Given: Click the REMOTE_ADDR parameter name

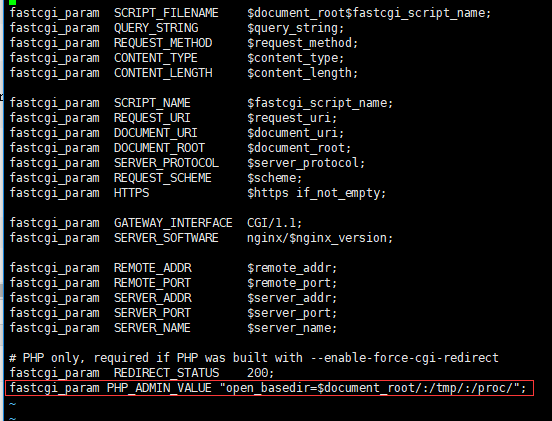Looking at the screenshot, I should (x=153, y=268).
